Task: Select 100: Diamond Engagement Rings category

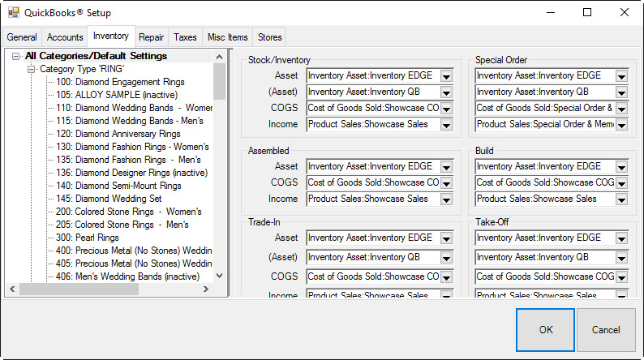Action: [x=120, y=82]
